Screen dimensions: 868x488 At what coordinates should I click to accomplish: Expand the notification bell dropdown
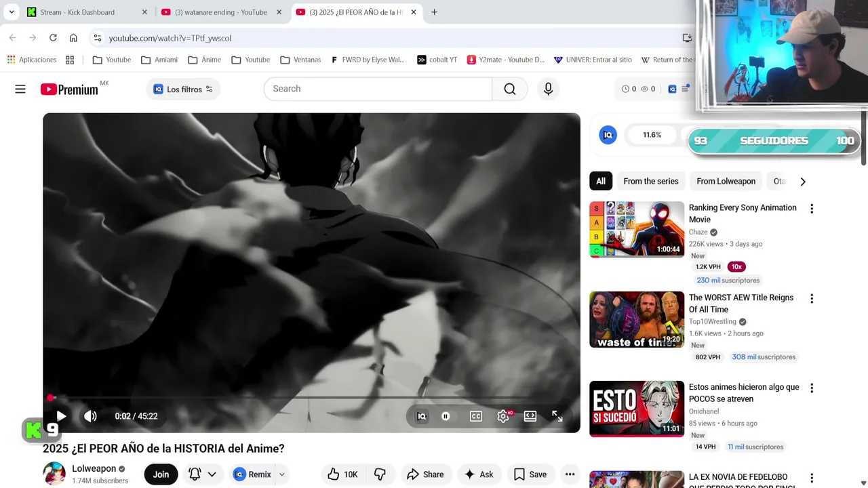pyautogui.click(x=212, y=474)
